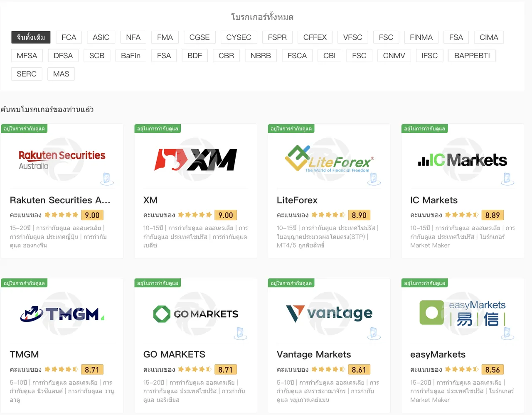
Task: Select the BAPPEBTI regulator filter
Action: tap(472, 56)
